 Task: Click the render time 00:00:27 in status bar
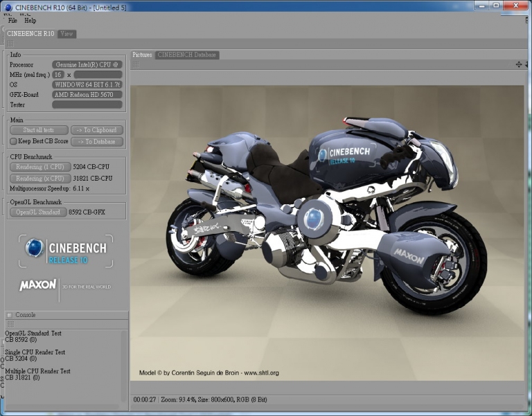(x=145, y=399)
